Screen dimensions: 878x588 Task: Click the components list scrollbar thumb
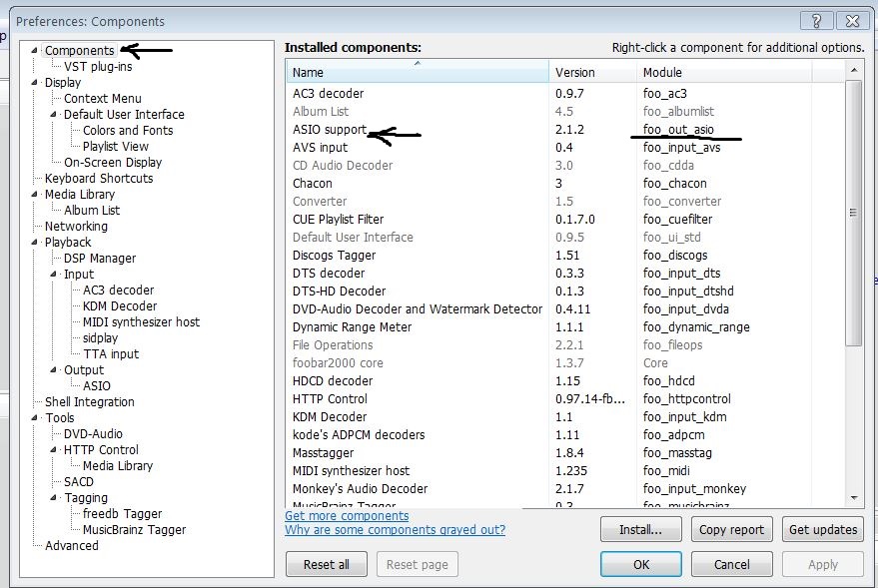[x=853, y=214]
